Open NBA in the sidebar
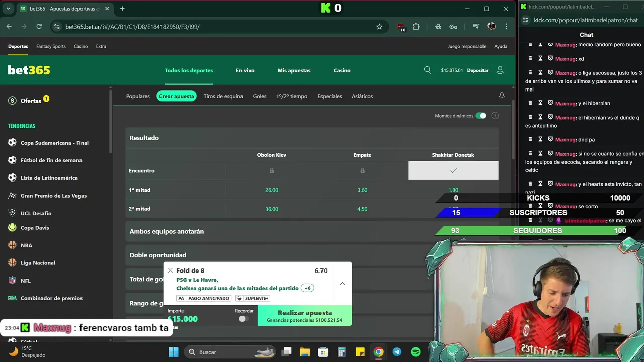The width and height of the screenshot is (644, 362). coord(26,245)
